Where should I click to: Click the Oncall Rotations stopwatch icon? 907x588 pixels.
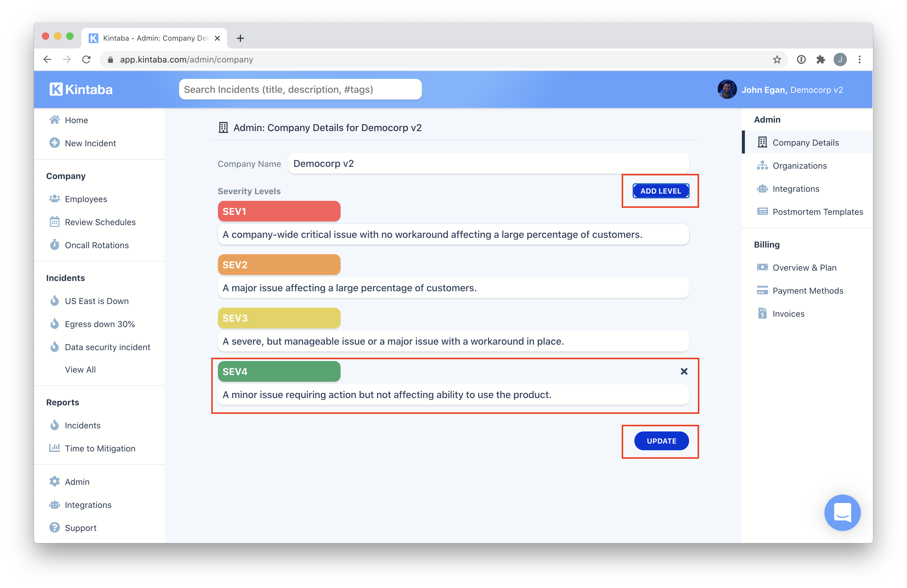click(x=55, y=245)
